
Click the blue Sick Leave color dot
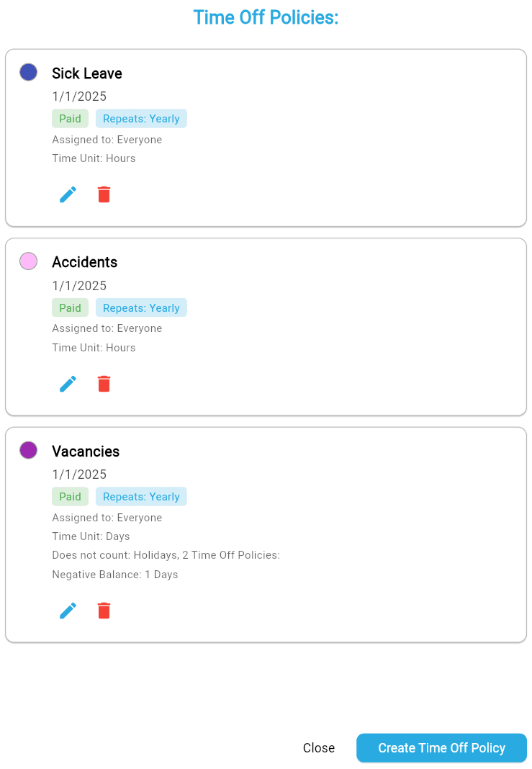click(28, 72)
